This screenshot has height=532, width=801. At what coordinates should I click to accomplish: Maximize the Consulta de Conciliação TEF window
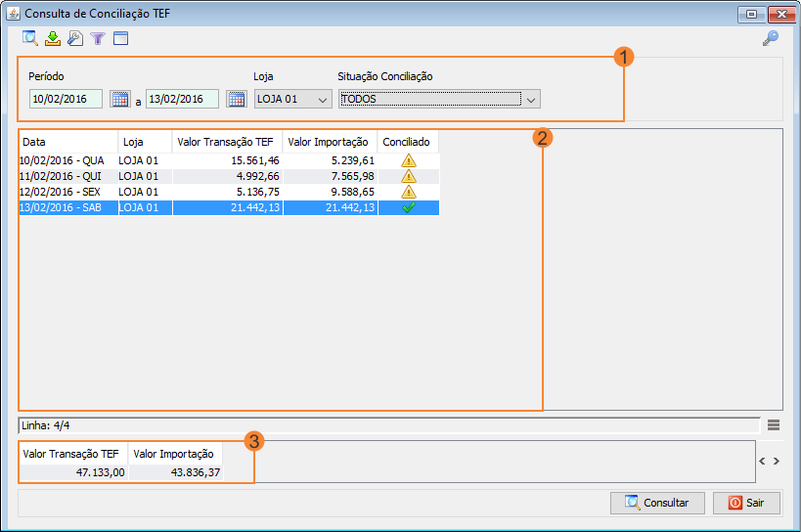pos(751,15)
